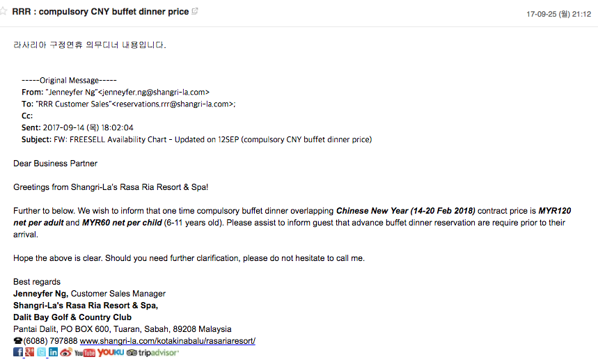
Task: Open the shangri-la.com rasariaresort link
Action: tap(167, 341)
